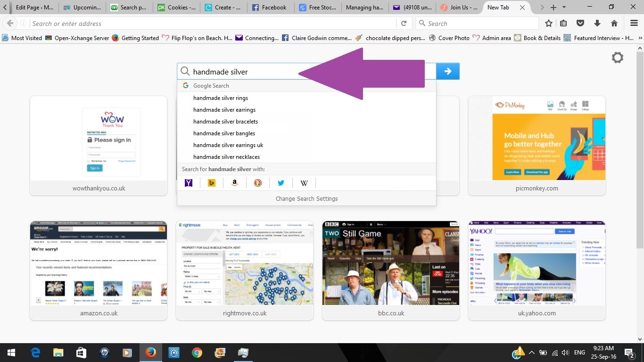This screenshot has height=362, width=644.
Task: Switch to the Edit Page tab
Action: (34, 8)
